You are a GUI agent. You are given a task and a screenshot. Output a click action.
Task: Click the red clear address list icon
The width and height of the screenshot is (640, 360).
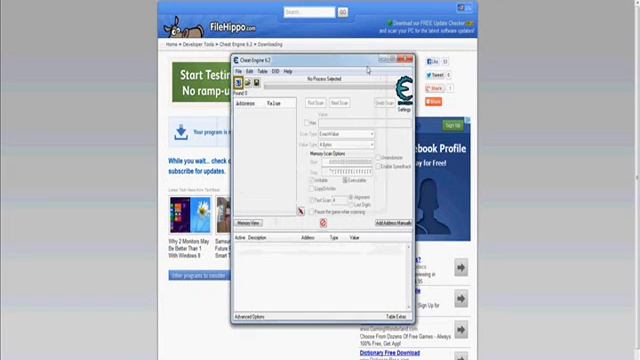click(323, 223)
